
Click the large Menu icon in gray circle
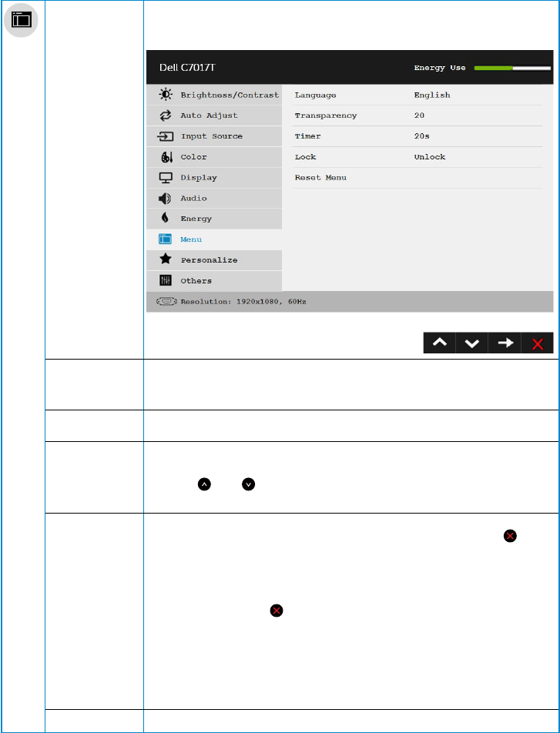coord(21,20)
